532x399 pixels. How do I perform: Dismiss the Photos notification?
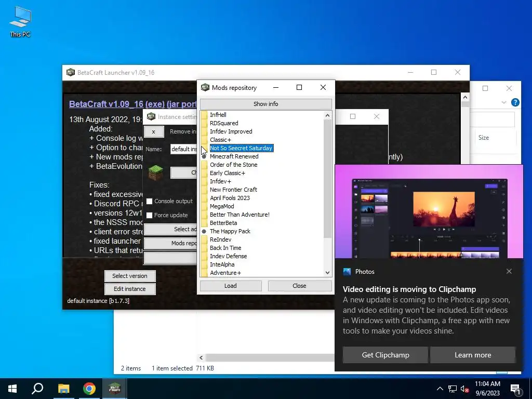[x=509, y=271]
